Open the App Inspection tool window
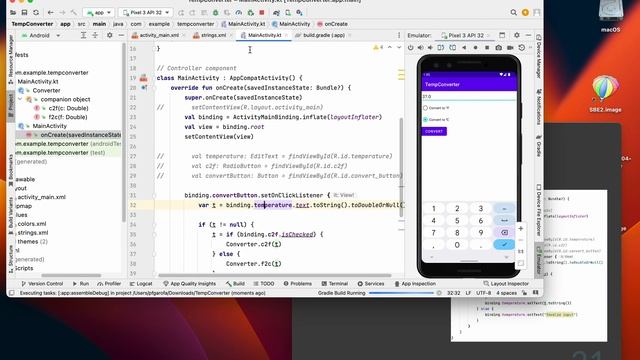The width and height of the screenshot is (640, 360). click(415, 283)
